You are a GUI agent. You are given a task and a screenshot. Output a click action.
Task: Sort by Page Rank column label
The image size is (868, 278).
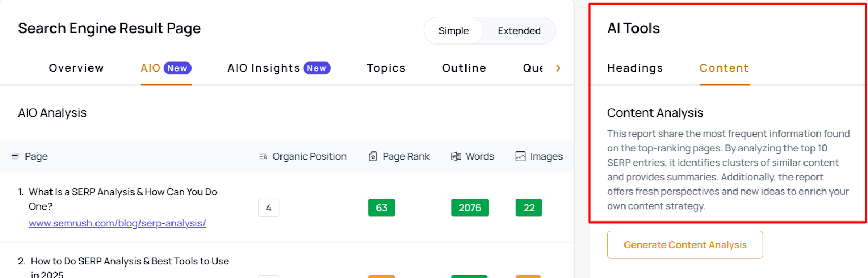click(x=406, y=156)
